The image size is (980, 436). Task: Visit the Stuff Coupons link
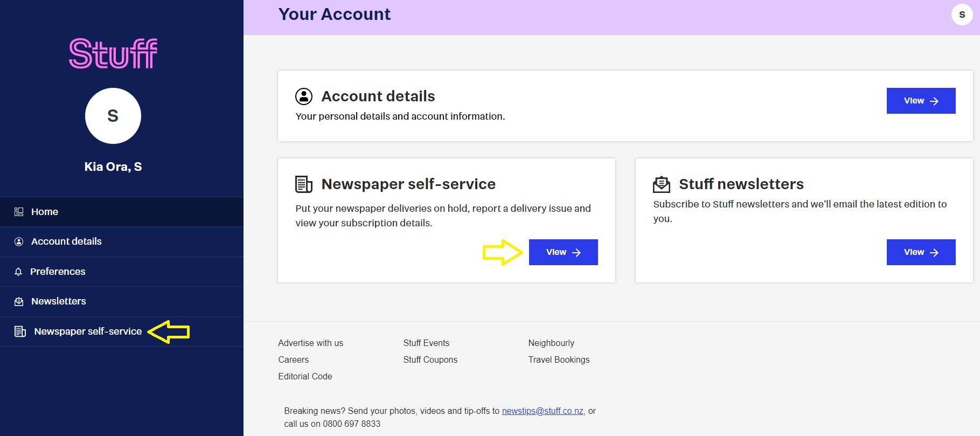click(430, 359)
